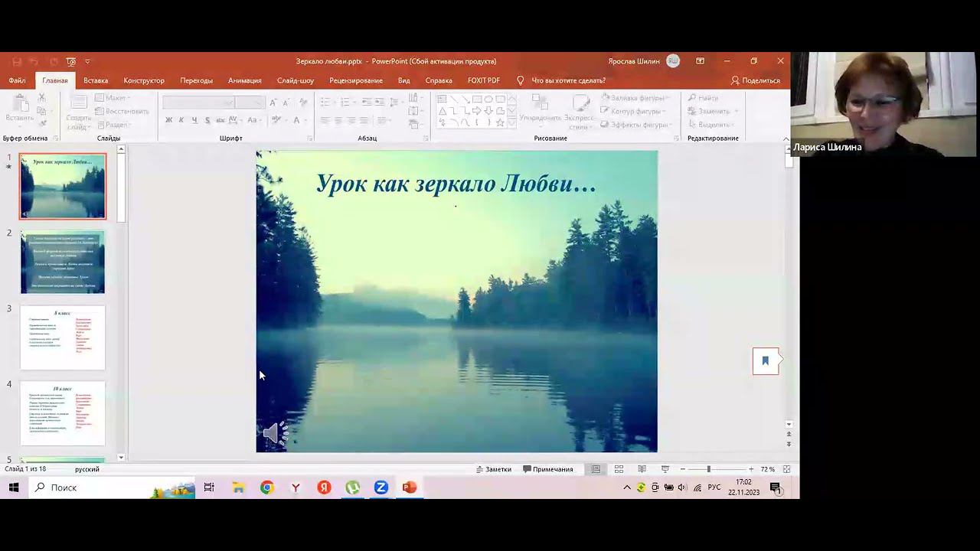Viewport: 980px width, 551px height.
Task: Align text left in Абзац group
Action: [325, 120]
